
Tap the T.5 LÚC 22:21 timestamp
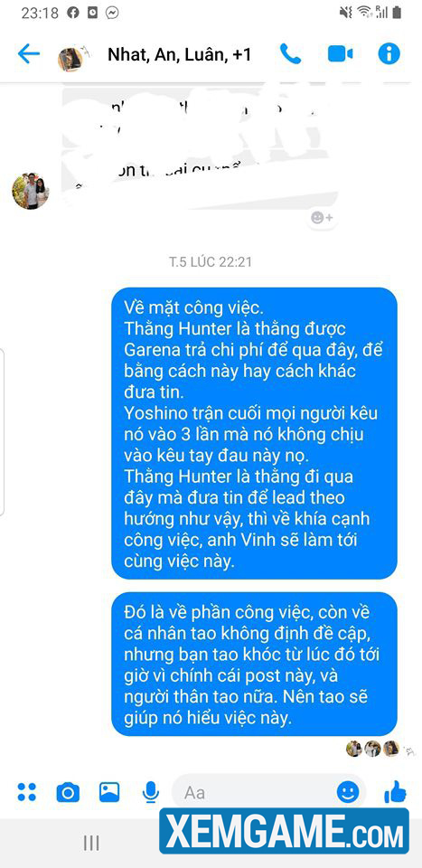211,262
